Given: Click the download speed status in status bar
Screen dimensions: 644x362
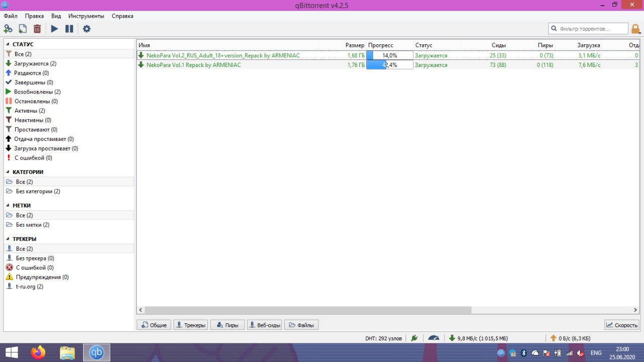Looking at the screenshot, I should pos(478,338).
